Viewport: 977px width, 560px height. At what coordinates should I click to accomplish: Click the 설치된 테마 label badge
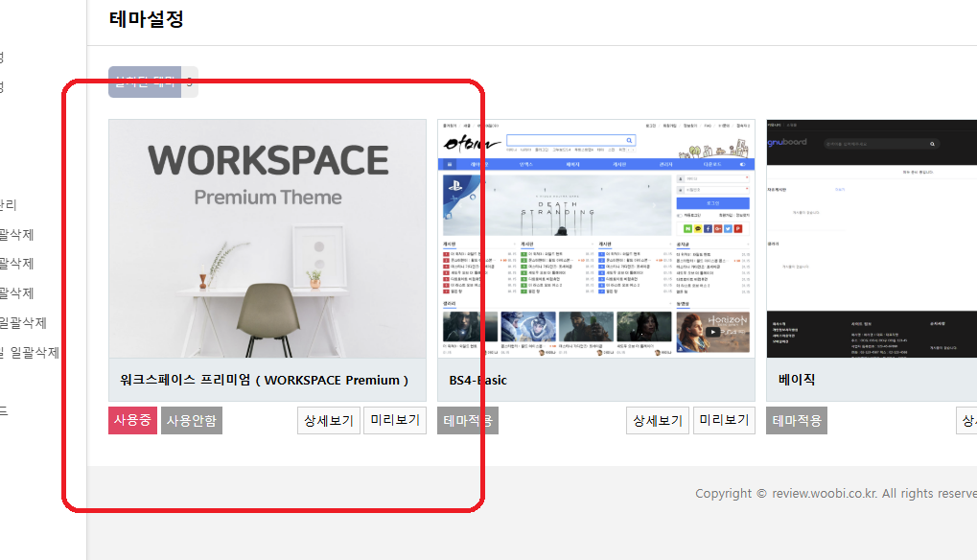pyautogui.click(x=145, y=82)
